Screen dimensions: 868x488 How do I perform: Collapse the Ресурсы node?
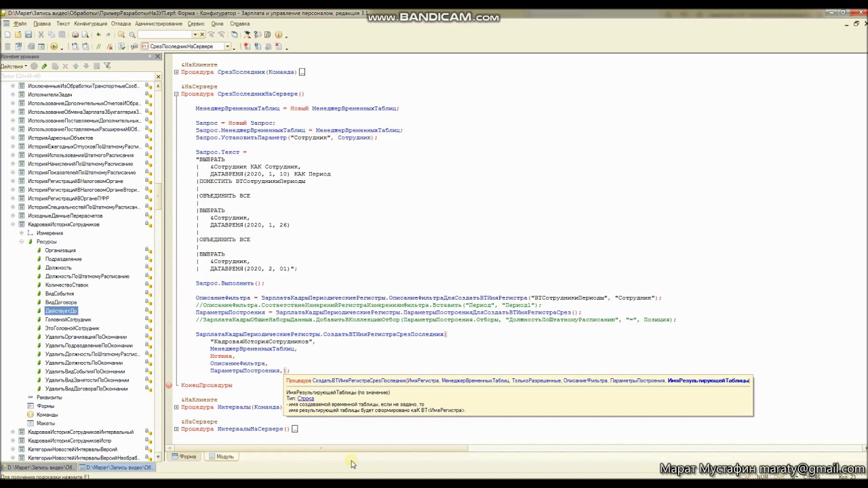(x=22, y=242)
